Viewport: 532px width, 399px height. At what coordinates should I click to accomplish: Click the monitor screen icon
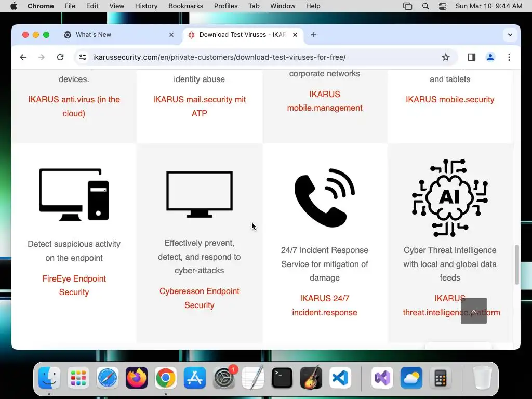click(x=199, y=194)
